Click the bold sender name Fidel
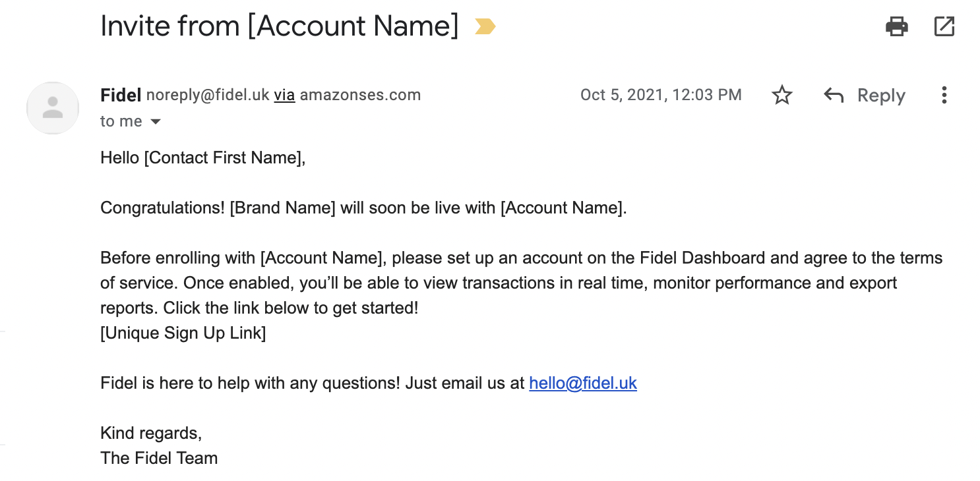 coord(121,95)
